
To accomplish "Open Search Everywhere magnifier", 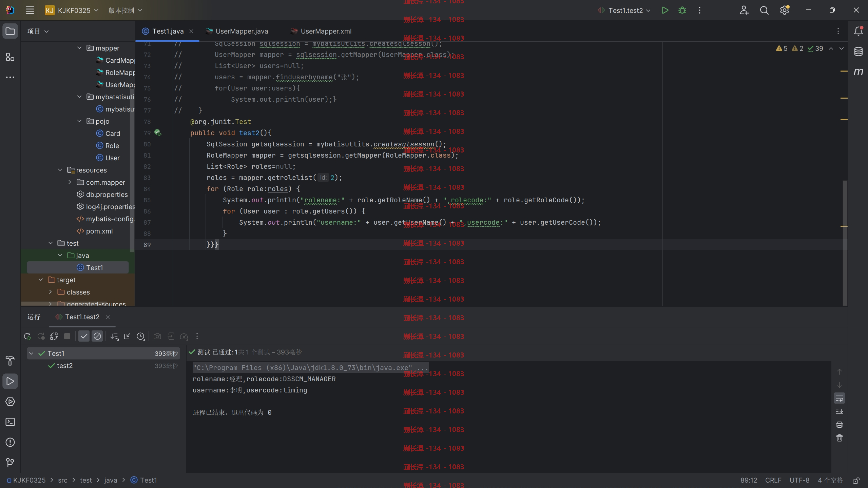I will (x=764, y=10).
